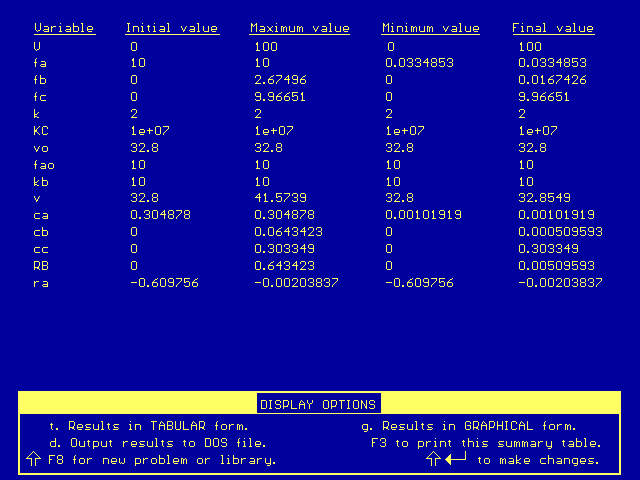This screenshot has width=640, height=480.
Task: Click the initial value -0.609756 for ra
Action: pyautogui.click(x=164, y=283)
